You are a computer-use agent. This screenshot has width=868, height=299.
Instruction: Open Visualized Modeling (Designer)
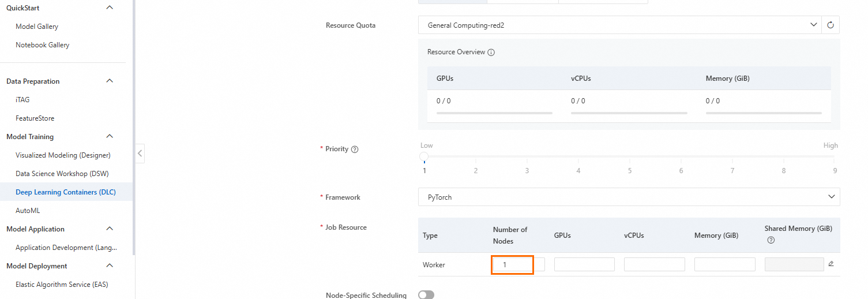(63, 155)
